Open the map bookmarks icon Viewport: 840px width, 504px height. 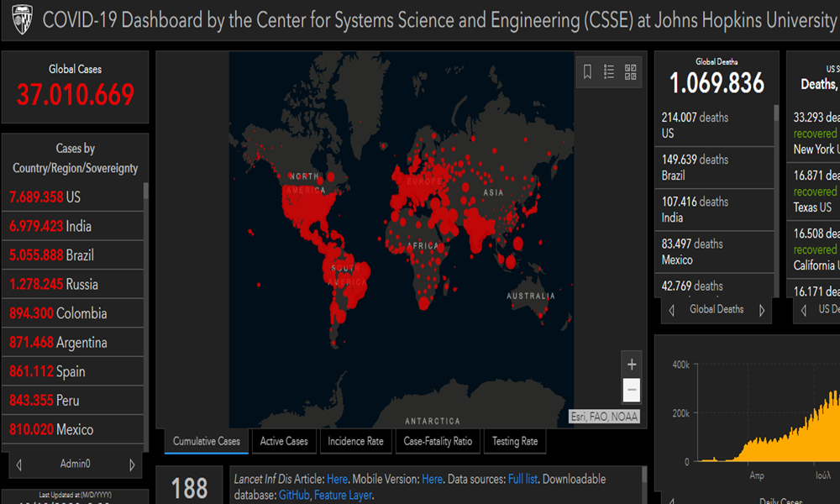coord(587,72)
